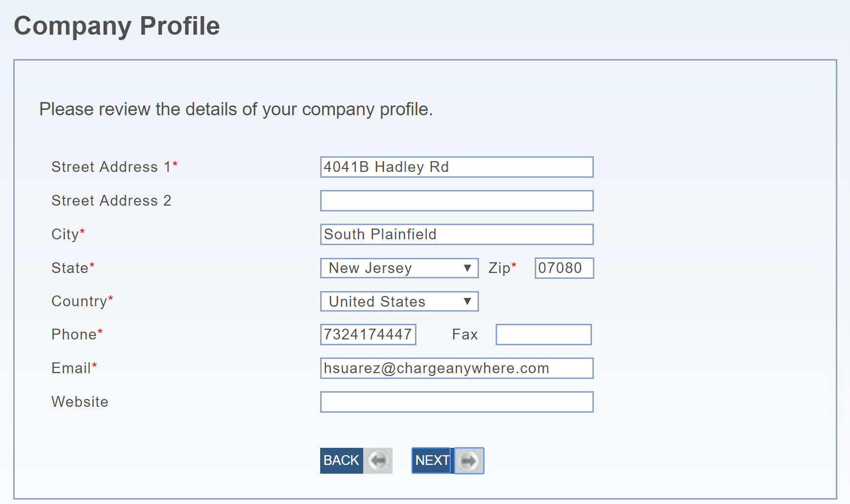Click the Zip field containing 07080
This screenshot has height=504, width=850.
tap(564, 268)
